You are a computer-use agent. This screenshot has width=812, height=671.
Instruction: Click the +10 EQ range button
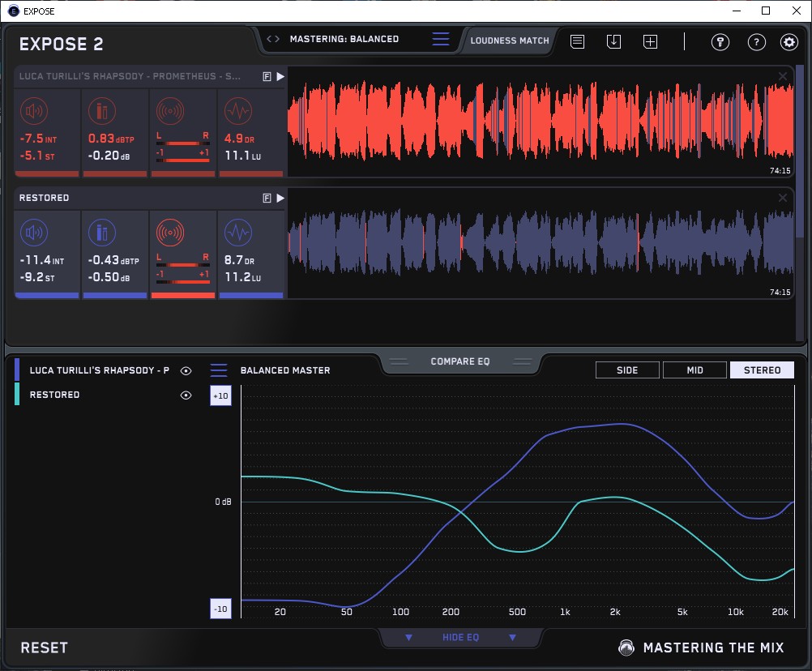tap(220, 395)
